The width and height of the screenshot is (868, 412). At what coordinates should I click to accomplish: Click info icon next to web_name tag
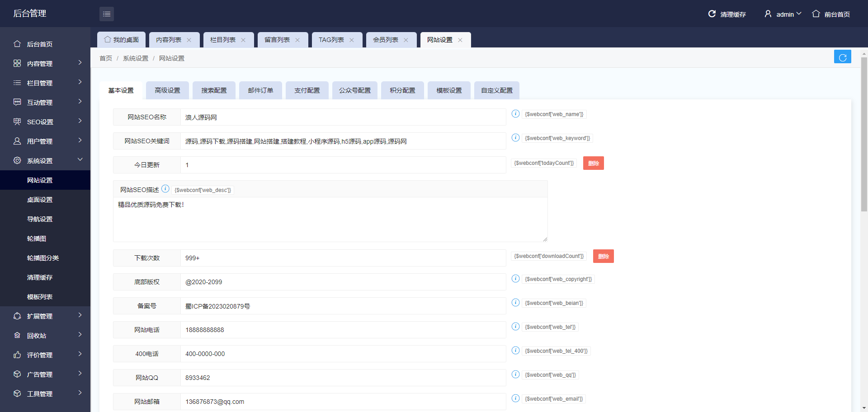coord(515,114)
